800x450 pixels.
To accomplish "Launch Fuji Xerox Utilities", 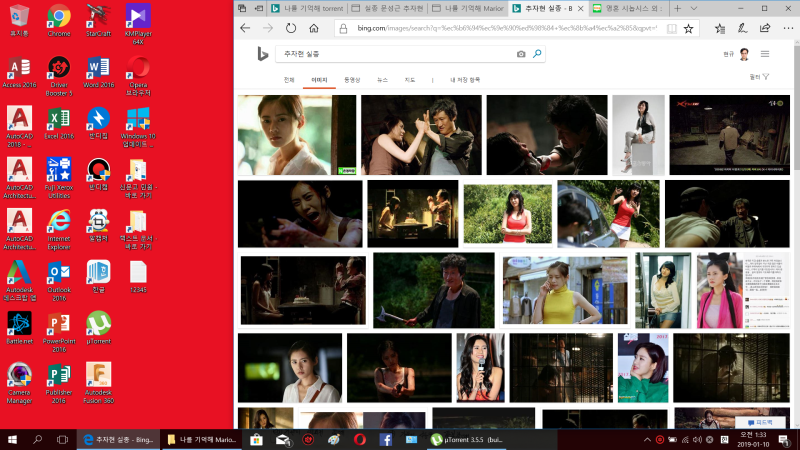I will click(59, 178).
